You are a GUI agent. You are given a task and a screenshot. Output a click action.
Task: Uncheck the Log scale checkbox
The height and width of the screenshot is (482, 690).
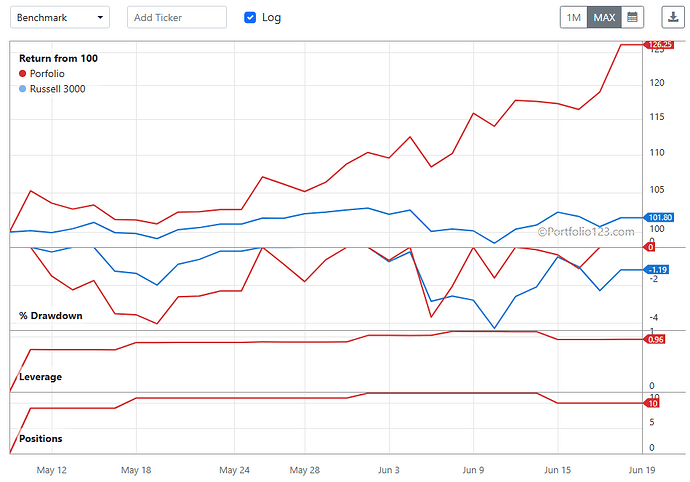(250, 18)
